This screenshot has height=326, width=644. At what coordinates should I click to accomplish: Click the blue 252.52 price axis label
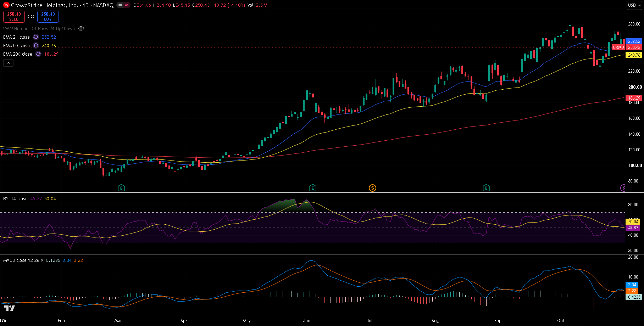click(x=634, y=41)
